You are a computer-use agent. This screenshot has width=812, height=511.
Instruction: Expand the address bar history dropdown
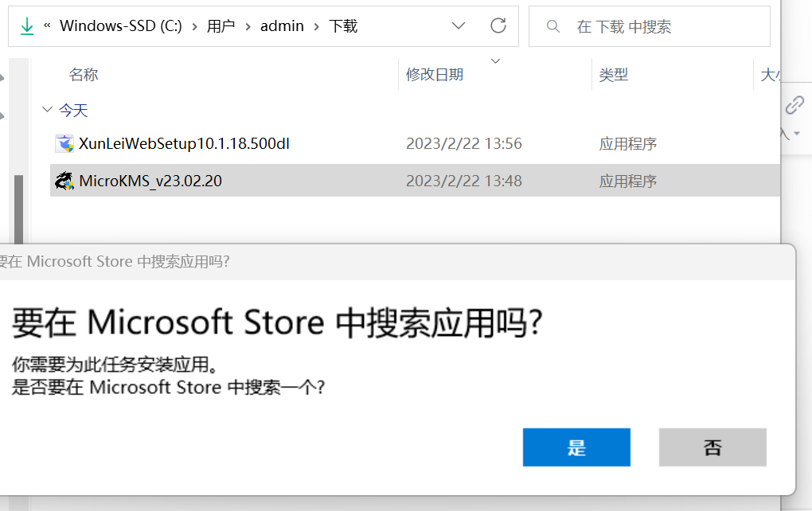[459, 25]
